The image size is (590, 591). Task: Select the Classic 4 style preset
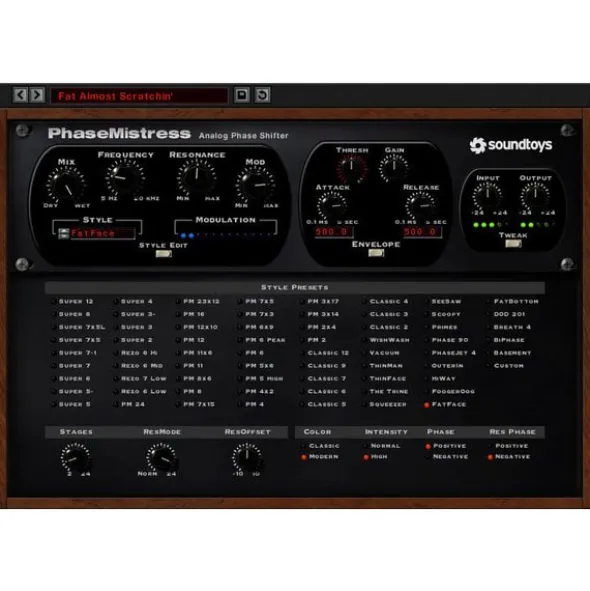pos(385,302)
